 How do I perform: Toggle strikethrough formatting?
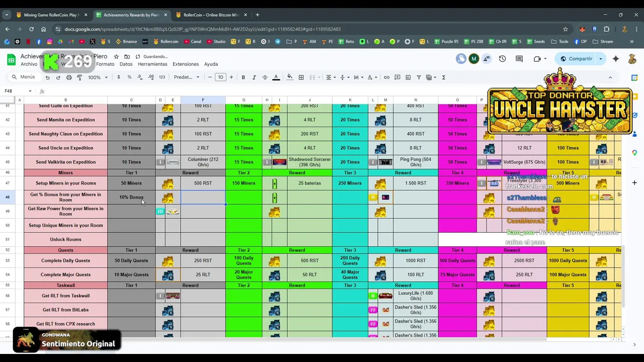pyautogui.click(x=265, y=77)
